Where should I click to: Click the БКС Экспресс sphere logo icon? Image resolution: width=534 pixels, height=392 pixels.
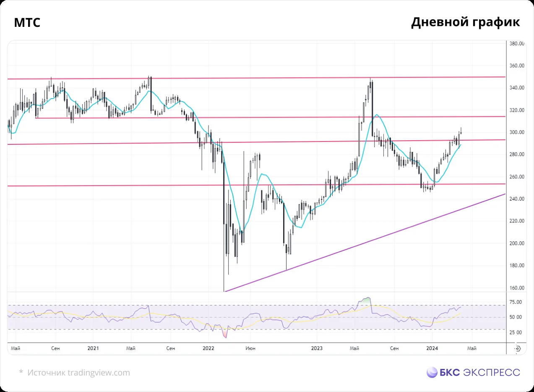tap(432, 372)
